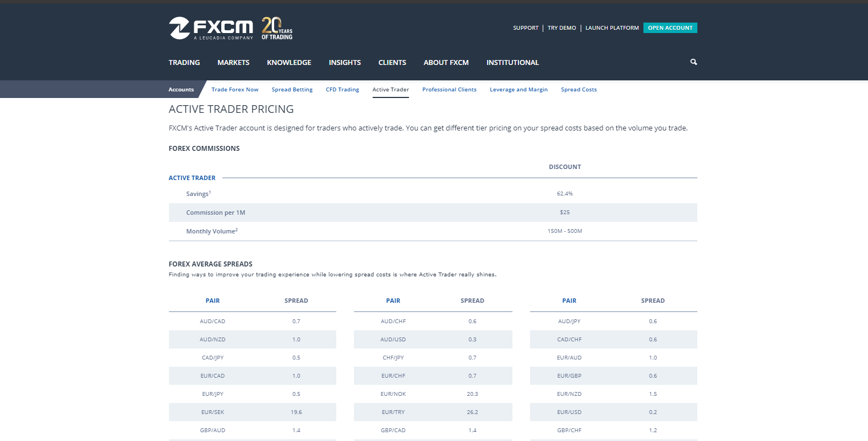Click the EUR/SEK pair cell
The image size is (868, 441).
tap(212, 412)
